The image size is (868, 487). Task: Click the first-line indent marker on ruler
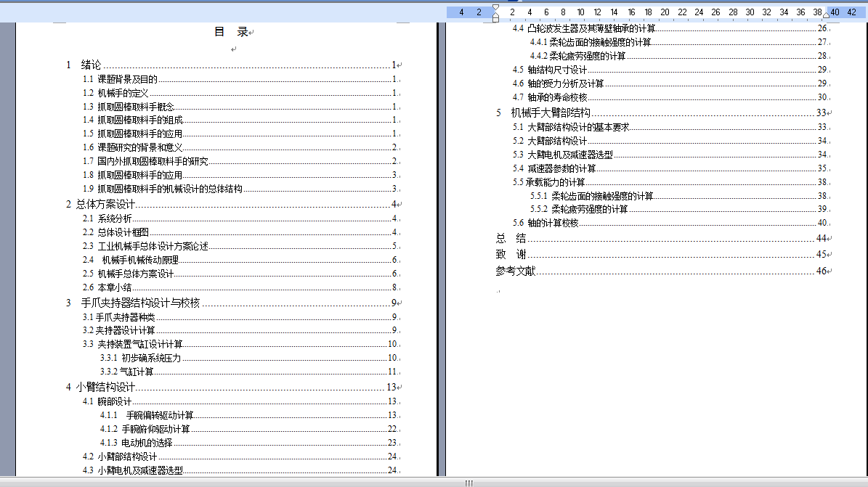[x=495, y=8]
